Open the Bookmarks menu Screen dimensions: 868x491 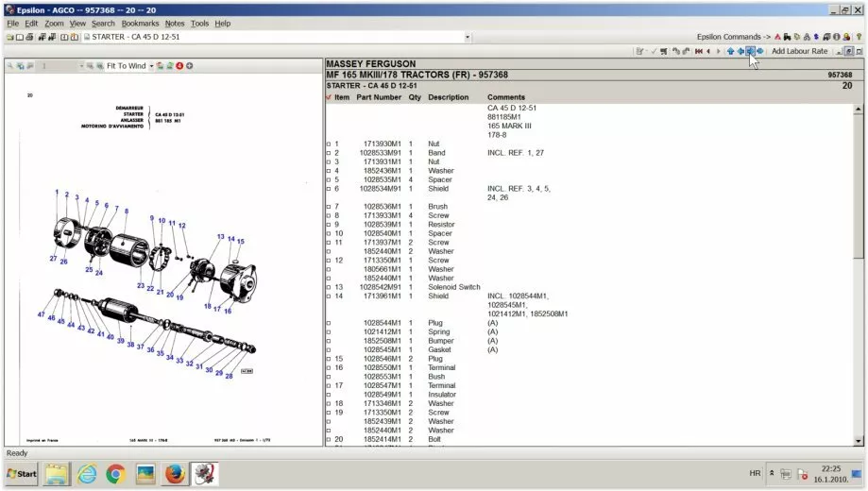(140, 24)
